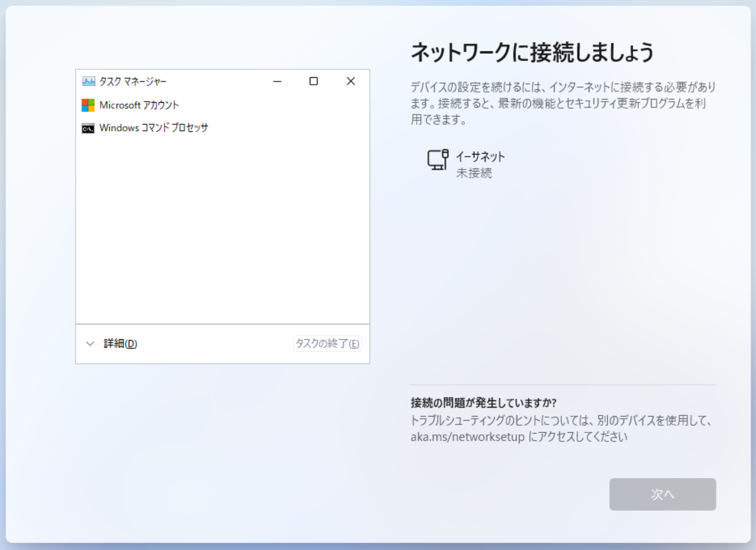
Task: Select the Windows コマンド プロセッサ row text
Action: (x=154, y=128)
